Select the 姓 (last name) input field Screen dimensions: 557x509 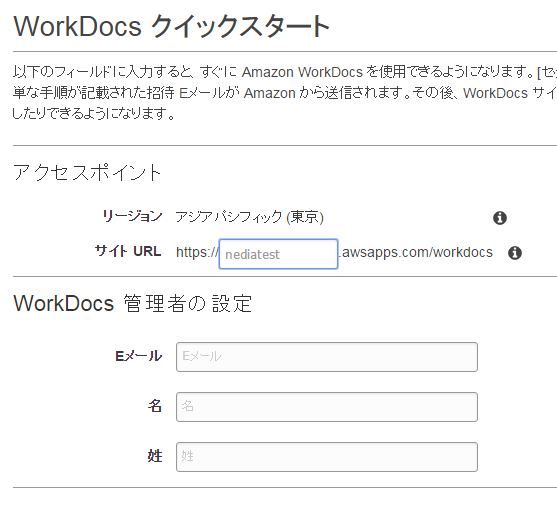tap(327, 457)
